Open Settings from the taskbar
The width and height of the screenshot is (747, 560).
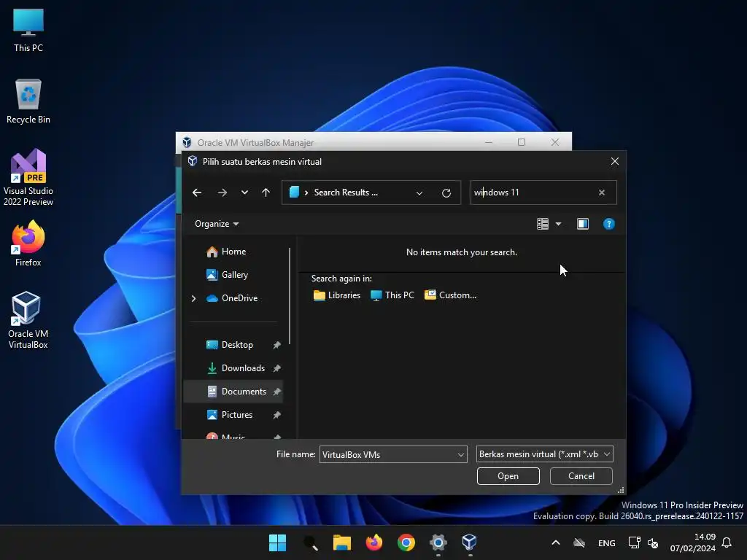tap(438, 542)
